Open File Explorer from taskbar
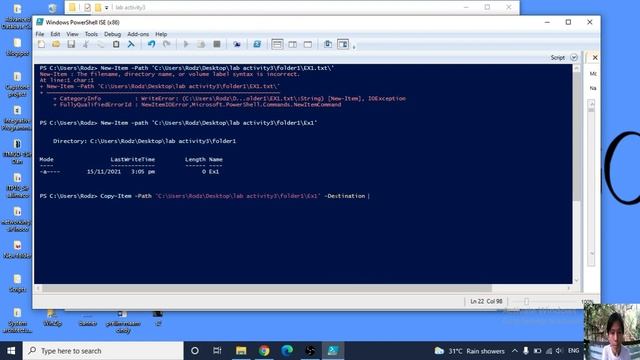The image size is (640, 360). pos(241,351)
